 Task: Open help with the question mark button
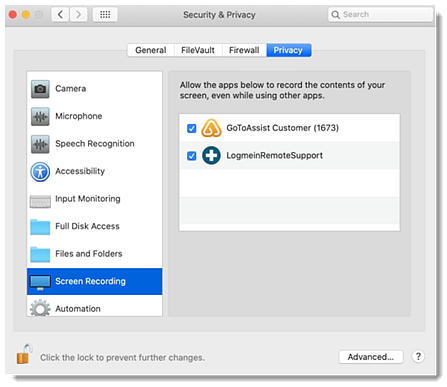click(x=418, y=356)
